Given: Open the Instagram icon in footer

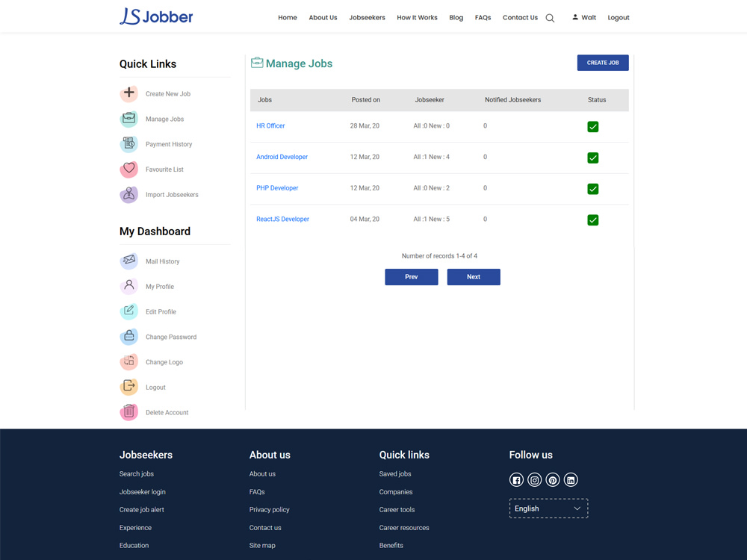Looking at the screenshot, I should 535,480.
